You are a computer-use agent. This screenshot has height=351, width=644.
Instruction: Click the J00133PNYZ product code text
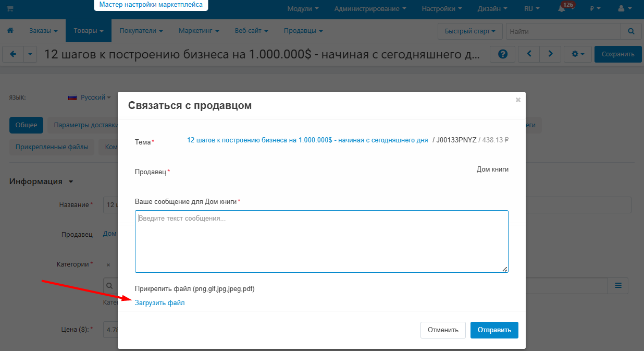tap(456, 140)
